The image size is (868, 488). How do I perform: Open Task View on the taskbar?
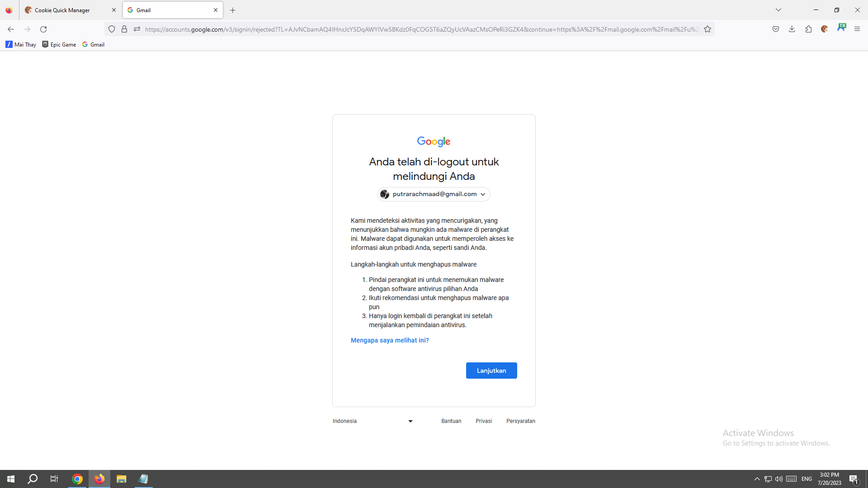tap(54, 479)
